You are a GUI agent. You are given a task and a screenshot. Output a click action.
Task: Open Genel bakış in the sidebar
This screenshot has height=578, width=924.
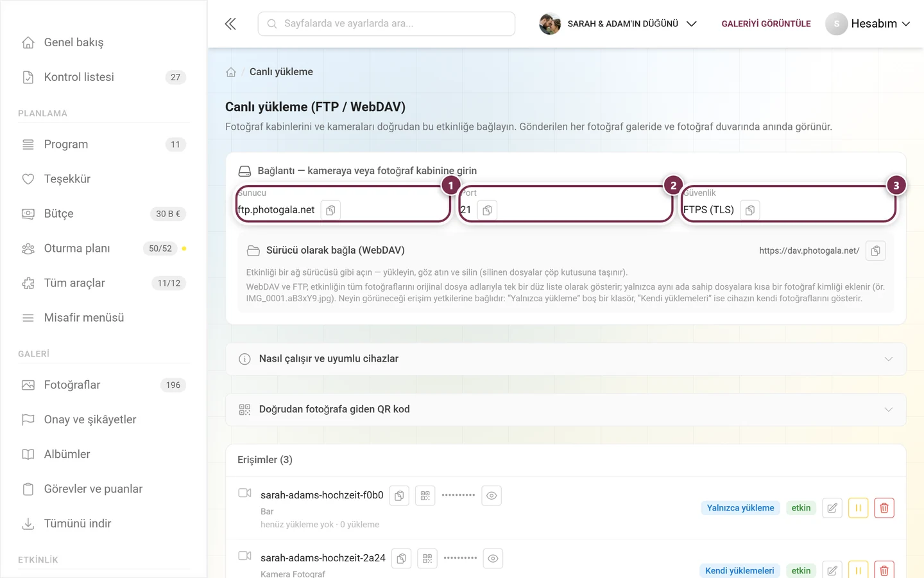pos(103,42)
